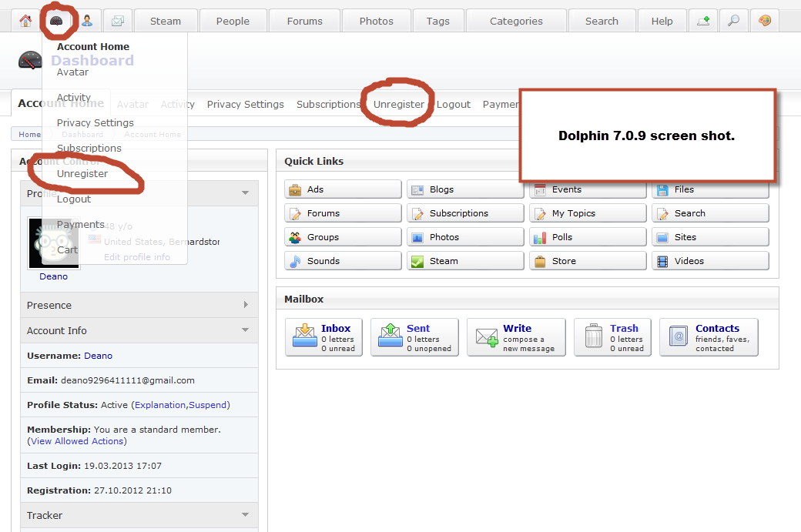Open Tags in the top navigation
801x532 pixels.
coord(437,21)
